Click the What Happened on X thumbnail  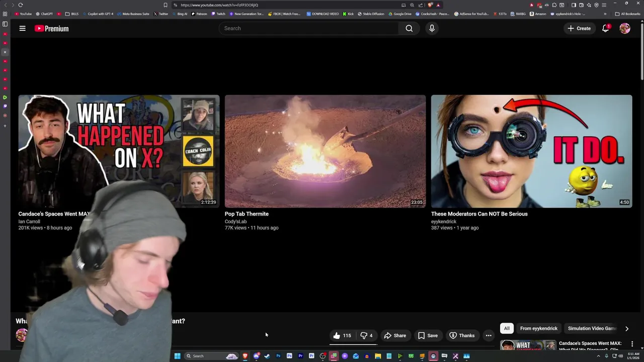[119, 151]
